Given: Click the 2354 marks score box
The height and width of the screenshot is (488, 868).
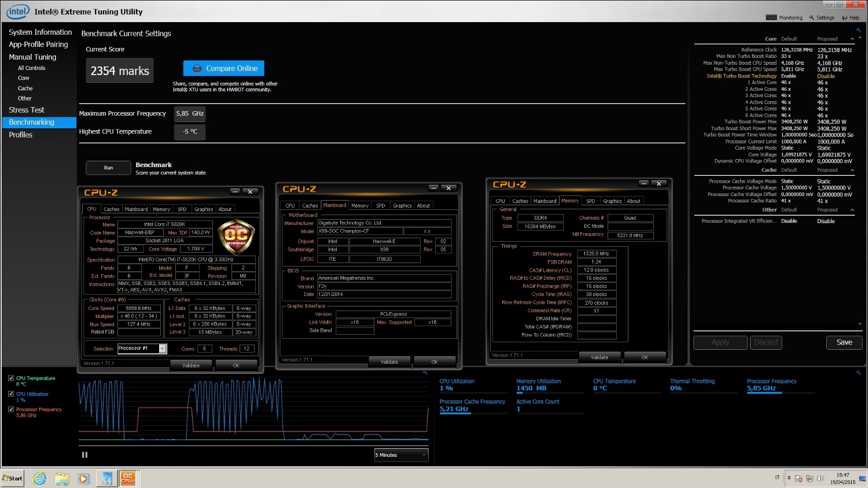Looking at the screenshot, I should 120,71.
